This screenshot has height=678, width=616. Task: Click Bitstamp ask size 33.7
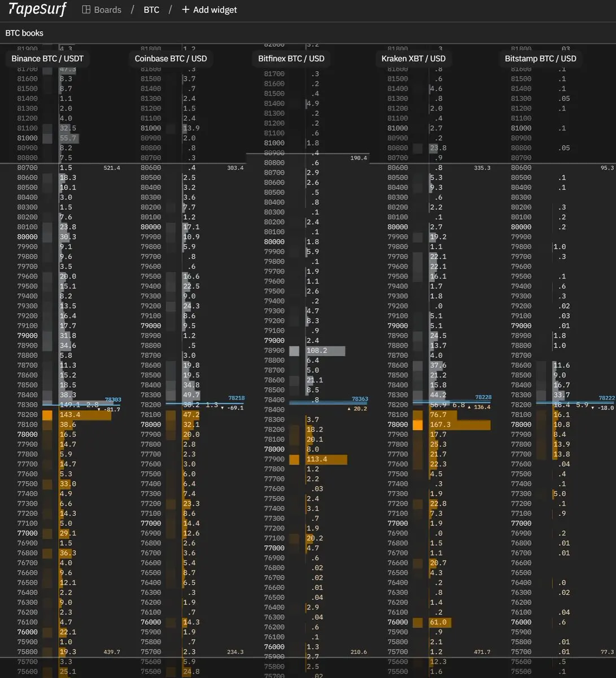[561, 395]
